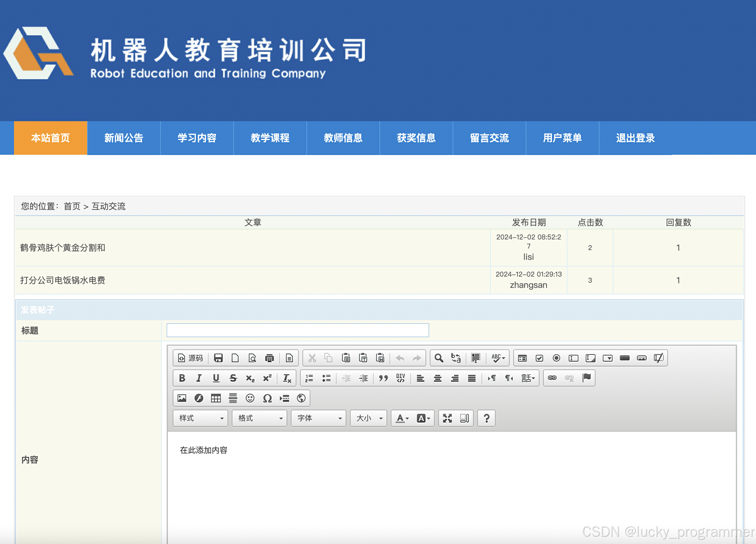
Task: Click the Bold formatting icon
Action: (x=182, y=378)
